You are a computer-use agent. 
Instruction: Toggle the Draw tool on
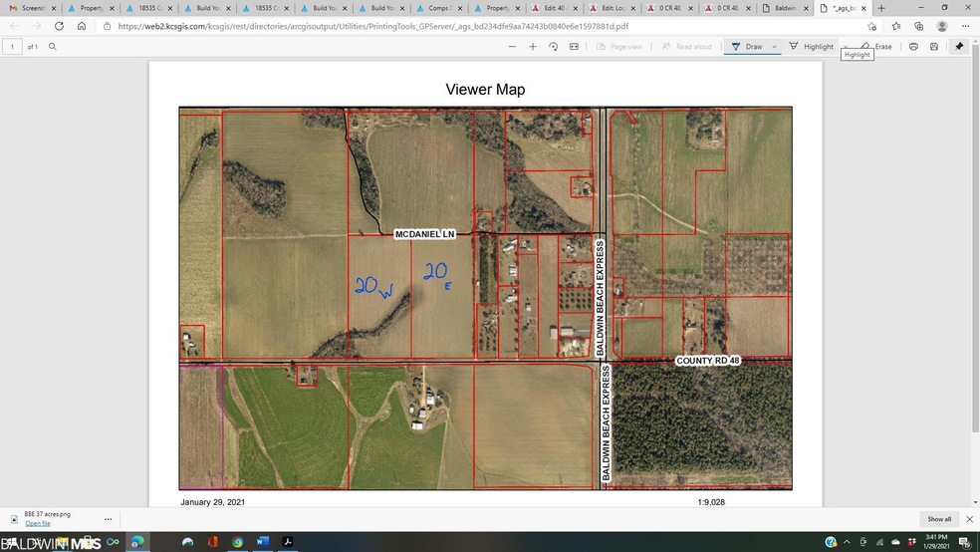747,46
